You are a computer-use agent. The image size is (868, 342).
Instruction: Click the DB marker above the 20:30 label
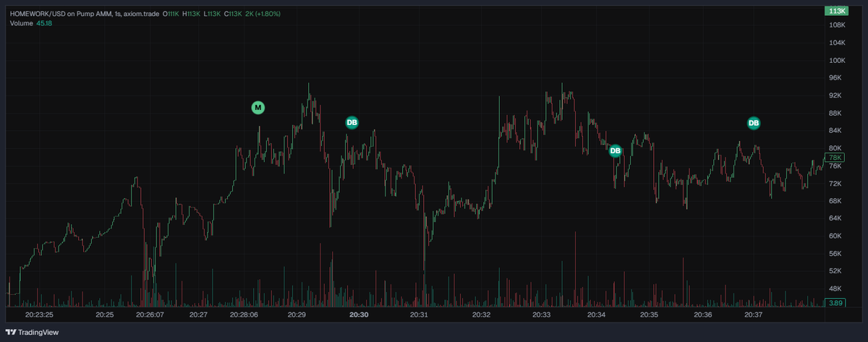(x=352, y=122)
